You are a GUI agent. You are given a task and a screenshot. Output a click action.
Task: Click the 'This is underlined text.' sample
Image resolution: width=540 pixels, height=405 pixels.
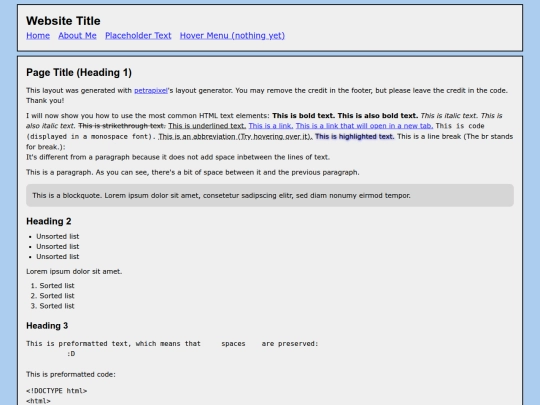[x=207, y=126]
